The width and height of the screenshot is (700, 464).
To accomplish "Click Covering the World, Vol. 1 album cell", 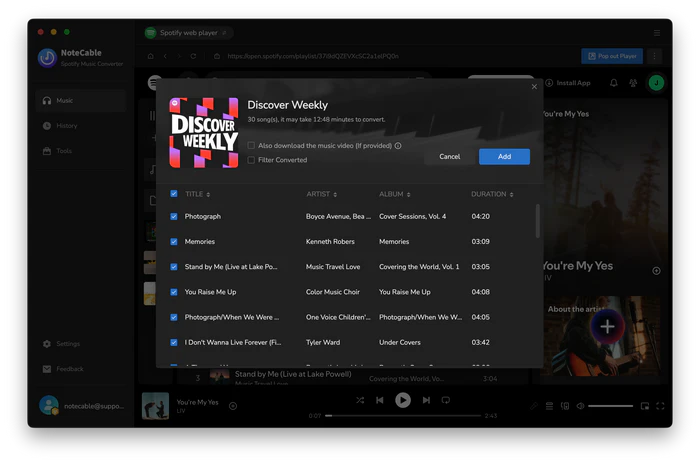I will [419, 267].
